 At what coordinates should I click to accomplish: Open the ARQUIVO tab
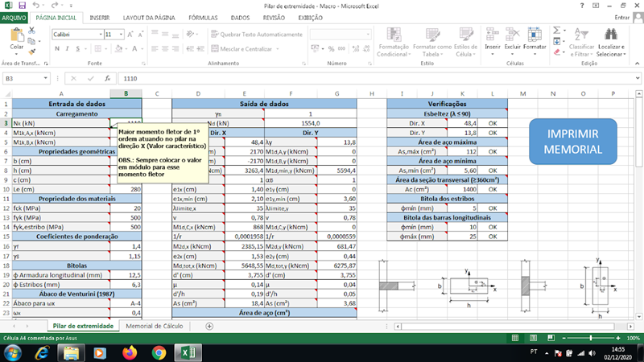(14, 18)
